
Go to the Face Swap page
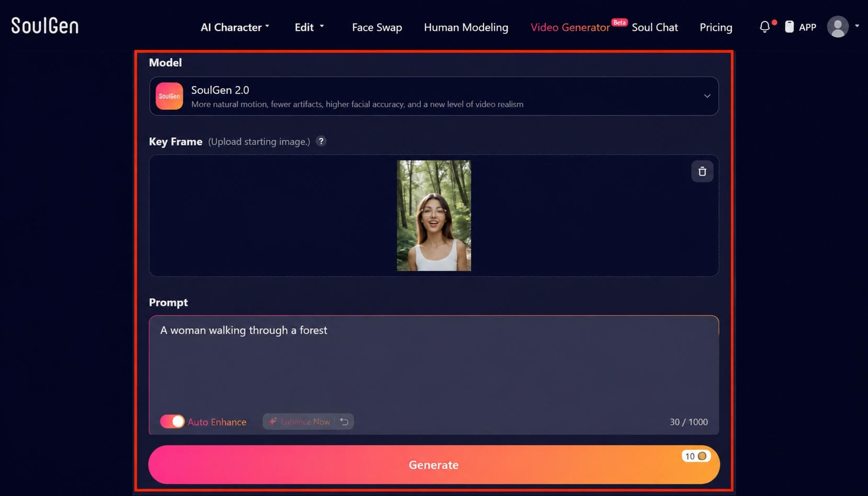(x=377, y=27)
